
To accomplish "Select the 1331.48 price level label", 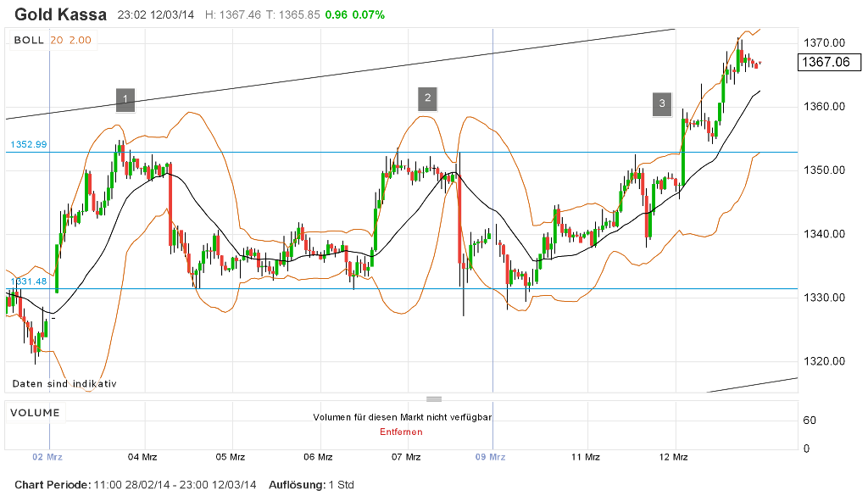I will click(28, 280).
